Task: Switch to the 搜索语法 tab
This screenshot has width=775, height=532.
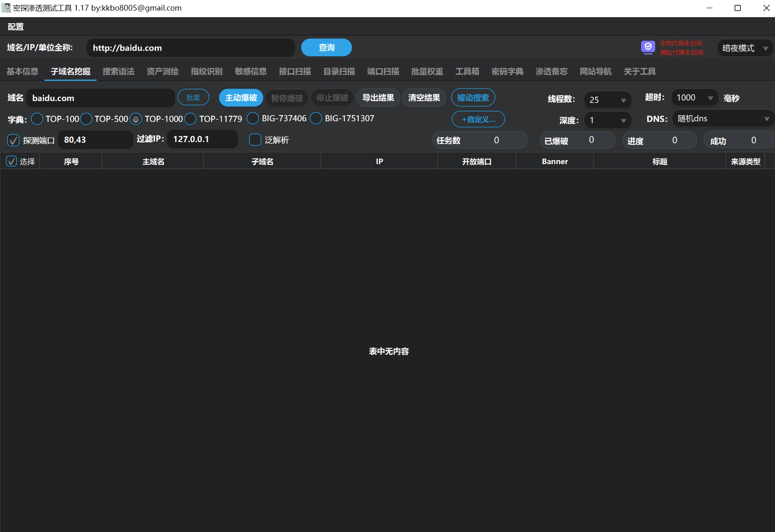Action: point(118,71)
